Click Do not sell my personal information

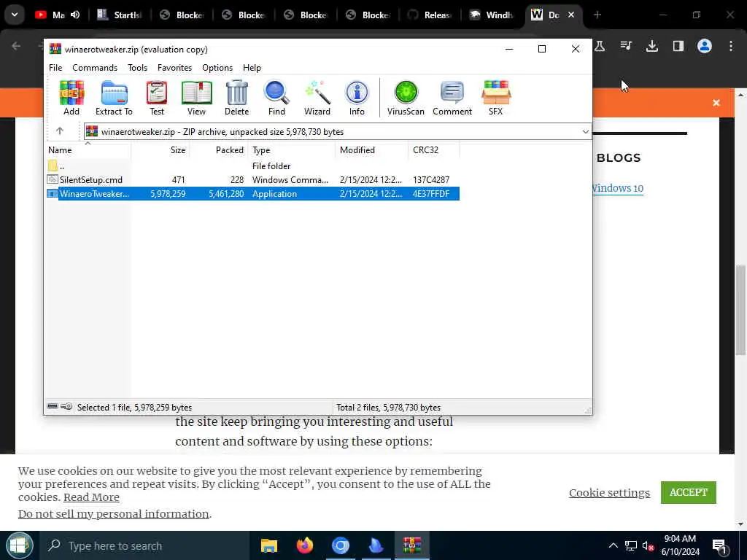coord(113,514)
